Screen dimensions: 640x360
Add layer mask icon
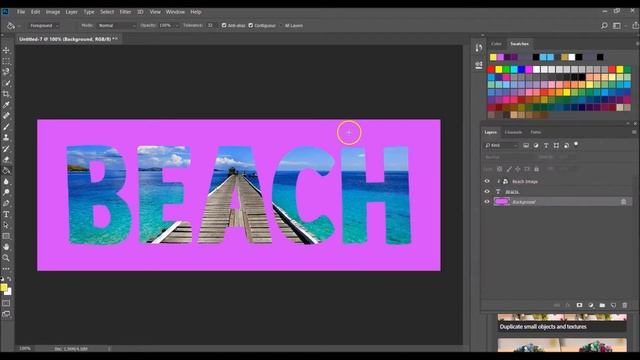pos(579,305)
